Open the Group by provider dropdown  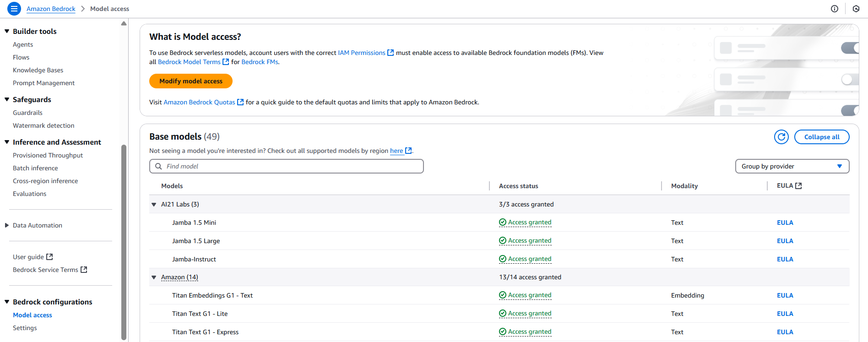point(792,166)
